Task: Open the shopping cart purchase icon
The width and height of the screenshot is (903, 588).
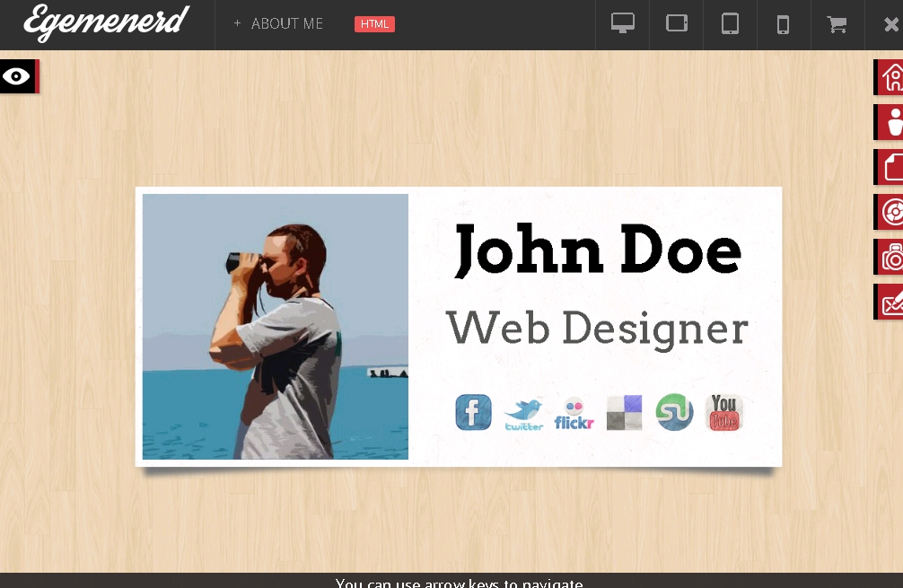Action: click(x=837, y=24)
